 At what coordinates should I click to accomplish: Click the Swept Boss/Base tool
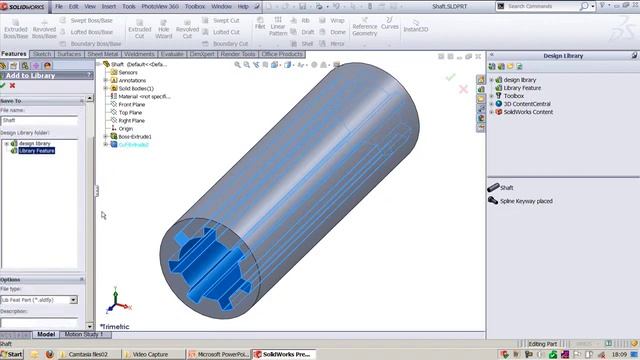pyautogui.click(x=86, y=20)
